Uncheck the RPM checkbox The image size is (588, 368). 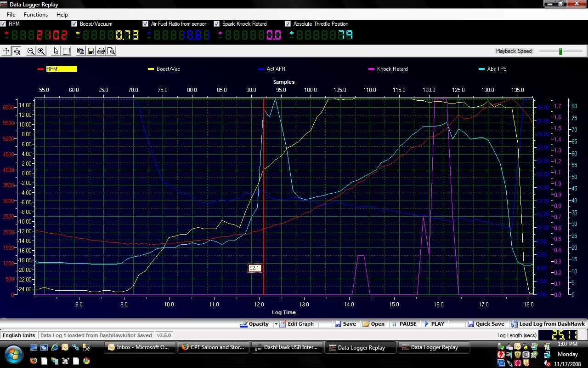click(3, 24)
